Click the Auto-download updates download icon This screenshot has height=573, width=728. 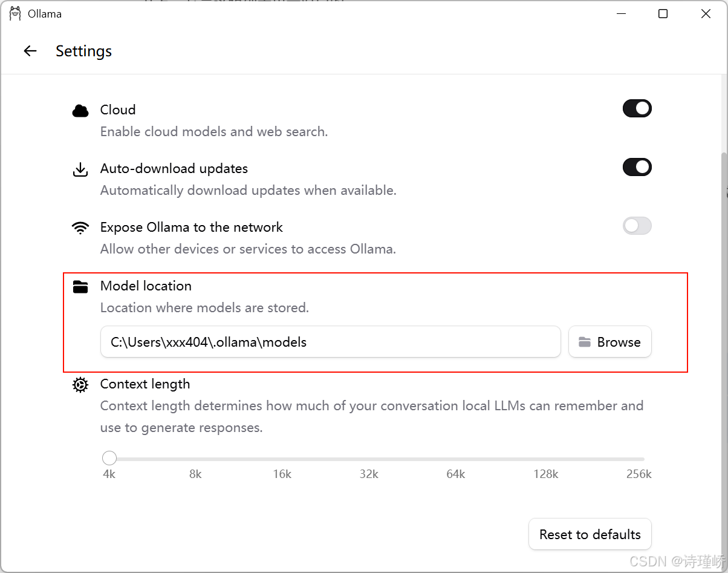click(x=80, y=169)
